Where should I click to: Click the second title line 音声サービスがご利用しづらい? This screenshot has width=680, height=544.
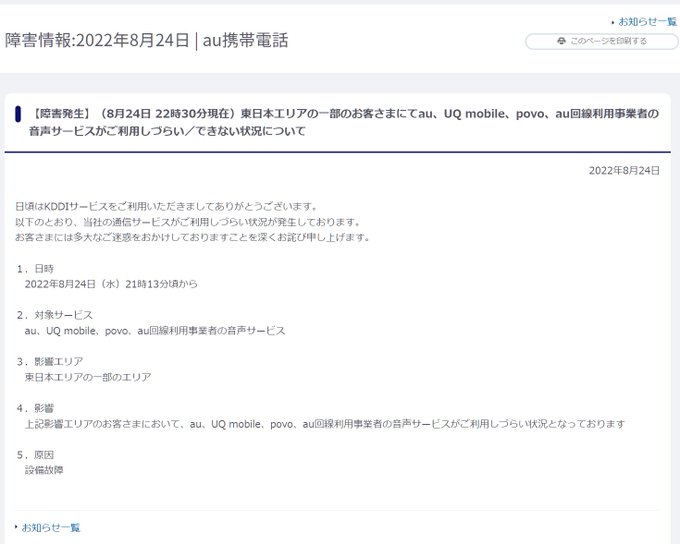167,131
